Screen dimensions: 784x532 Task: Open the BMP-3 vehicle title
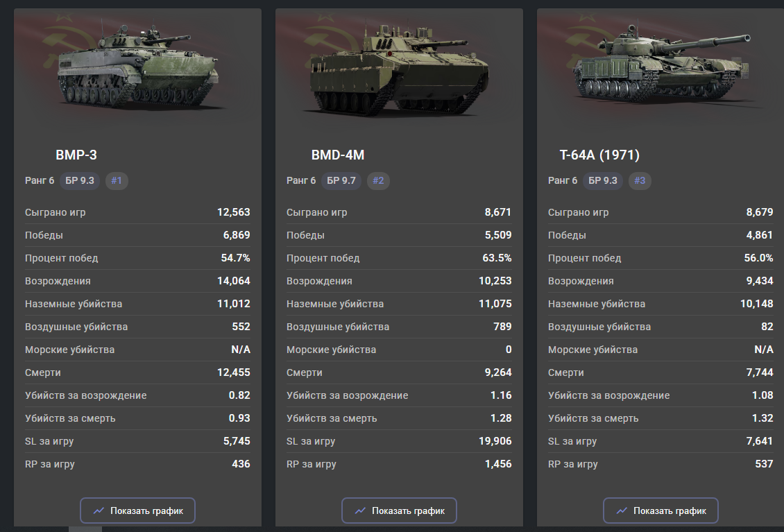71,155
